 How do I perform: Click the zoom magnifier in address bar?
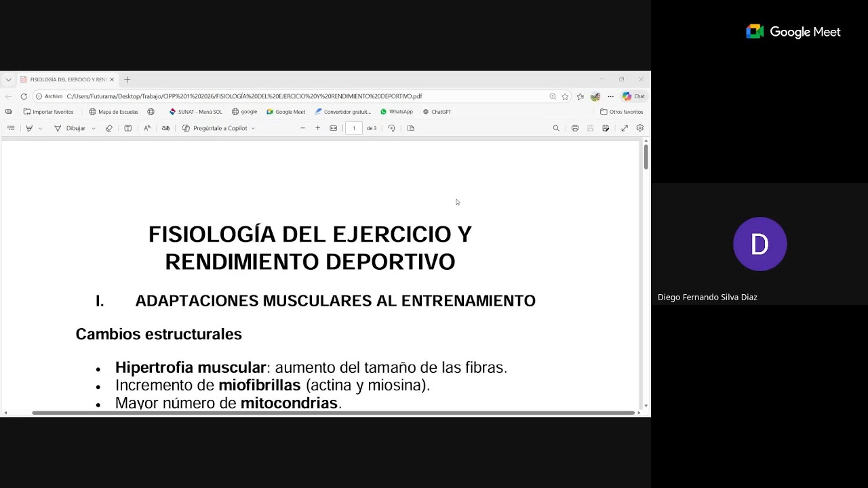[x=553, y=96]
